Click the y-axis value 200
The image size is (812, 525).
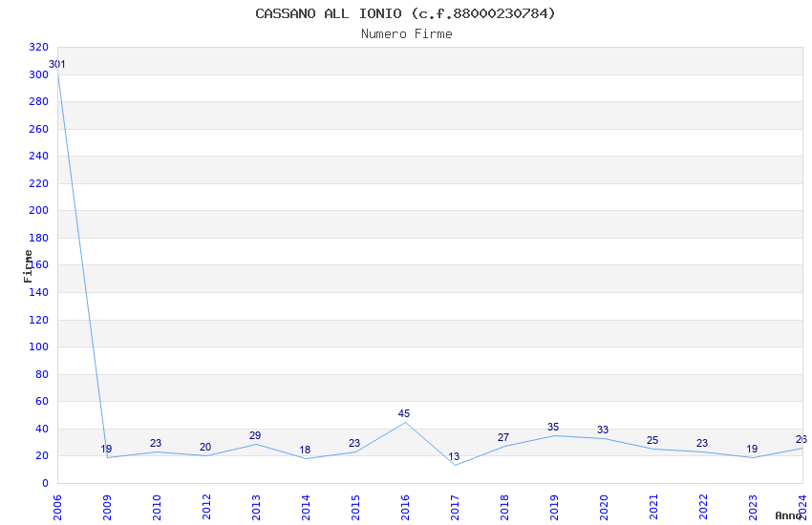click(x=39, y=210)
